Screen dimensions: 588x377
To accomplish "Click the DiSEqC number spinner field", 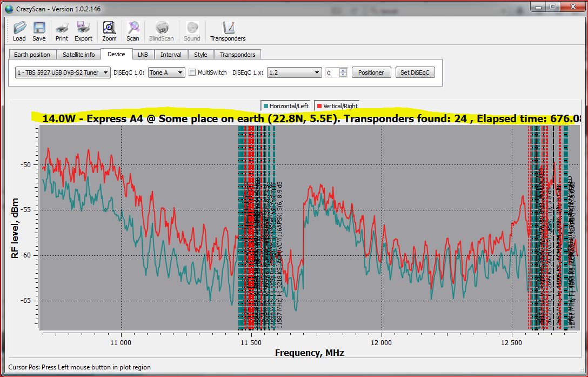I will point(332,72).
